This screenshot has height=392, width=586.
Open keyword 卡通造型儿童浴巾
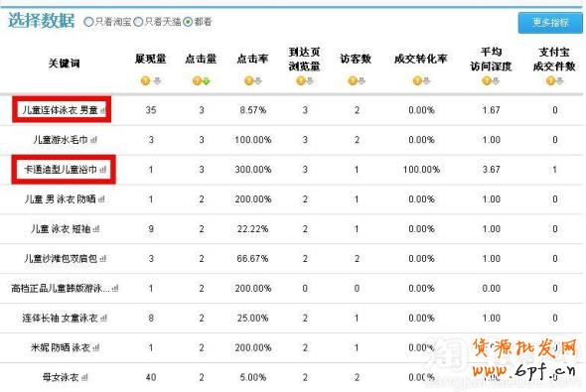click(x=61, y=170)
